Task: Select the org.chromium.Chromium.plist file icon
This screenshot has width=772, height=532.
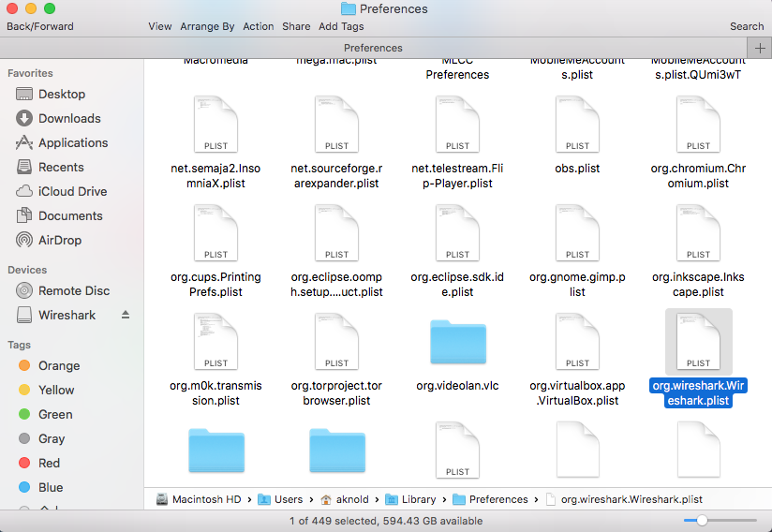Action: 698,125
